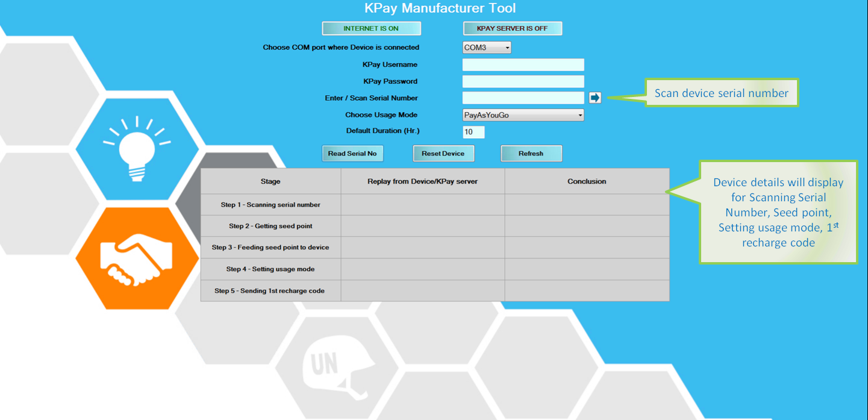Screen dimensions: 868x420
Task: Open the COM3 port dropdown
Action: tap(487, 48)
